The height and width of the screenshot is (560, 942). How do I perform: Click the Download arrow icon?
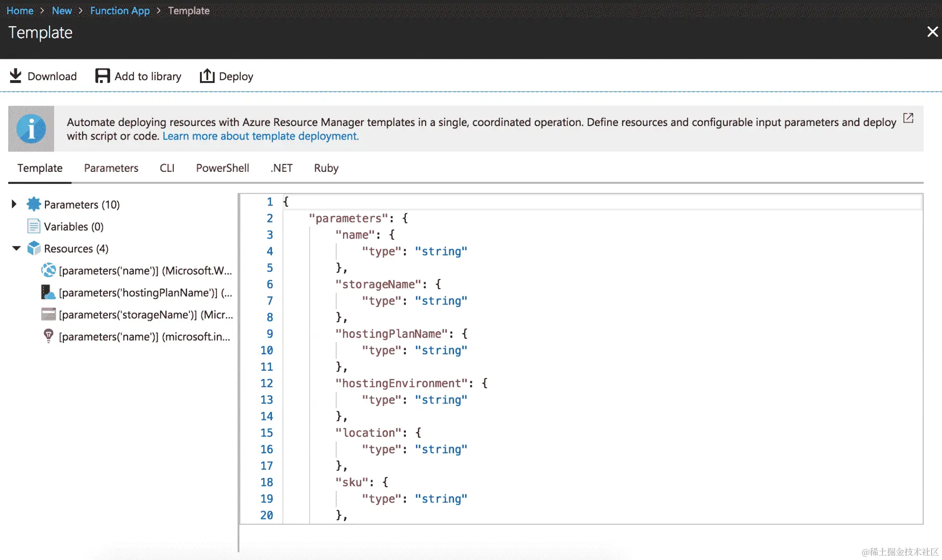(15, 76)
